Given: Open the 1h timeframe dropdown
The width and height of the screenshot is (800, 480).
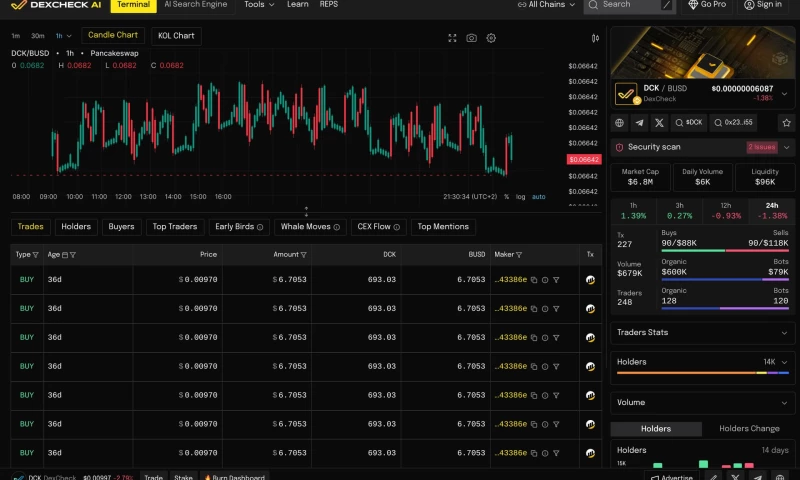Looking at the screenshot, I should [63, 36].
